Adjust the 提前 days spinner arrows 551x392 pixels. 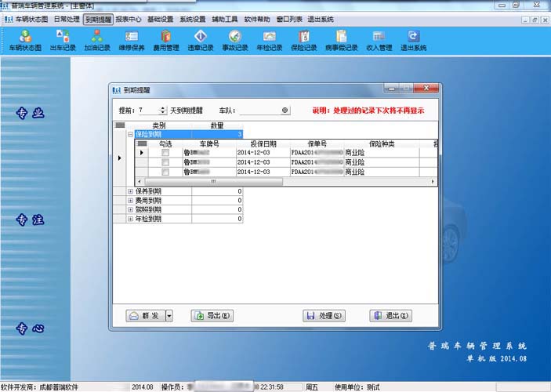coord(162,111)
